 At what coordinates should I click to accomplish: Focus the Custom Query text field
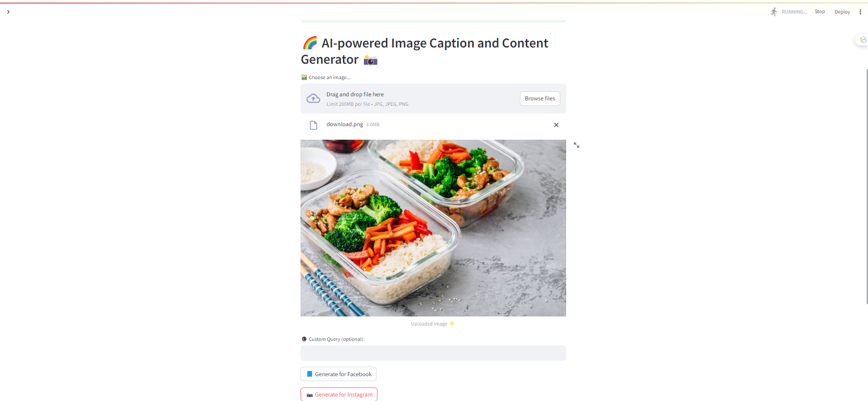pyautogui.click(x=433, y=353)
